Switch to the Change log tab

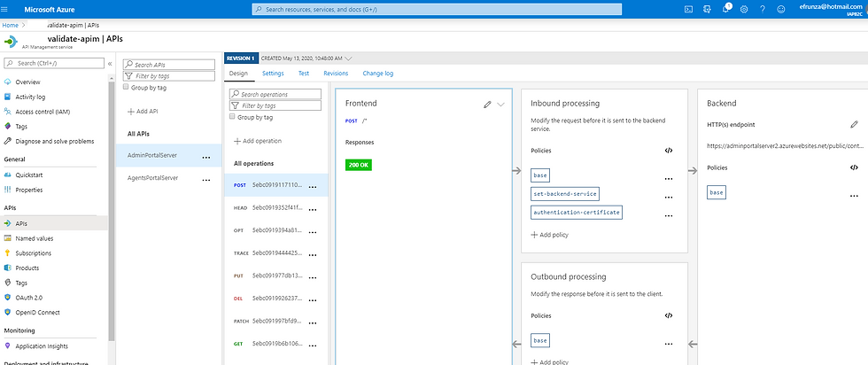click(x=378, y=74)
